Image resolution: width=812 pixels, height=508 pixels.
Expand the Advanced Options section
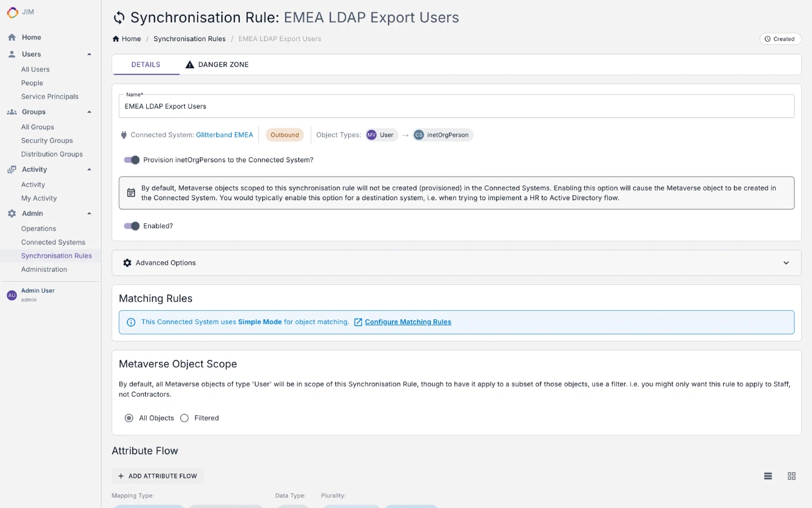(x=786, y=262)
